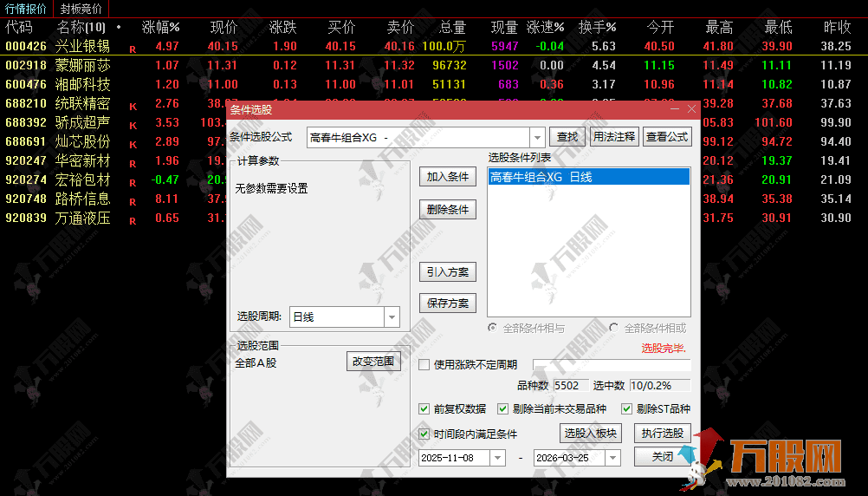Viewport: 868px width, 496px height.
Task: Click the 查找 button
Action: (567, 136)
